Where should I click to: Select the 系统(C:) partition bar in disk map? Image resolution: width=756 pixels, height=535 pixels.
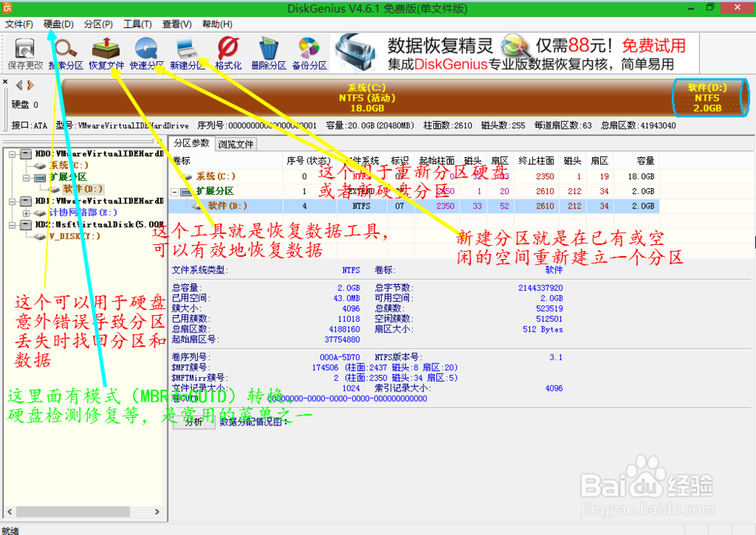[x=367, y=97]
